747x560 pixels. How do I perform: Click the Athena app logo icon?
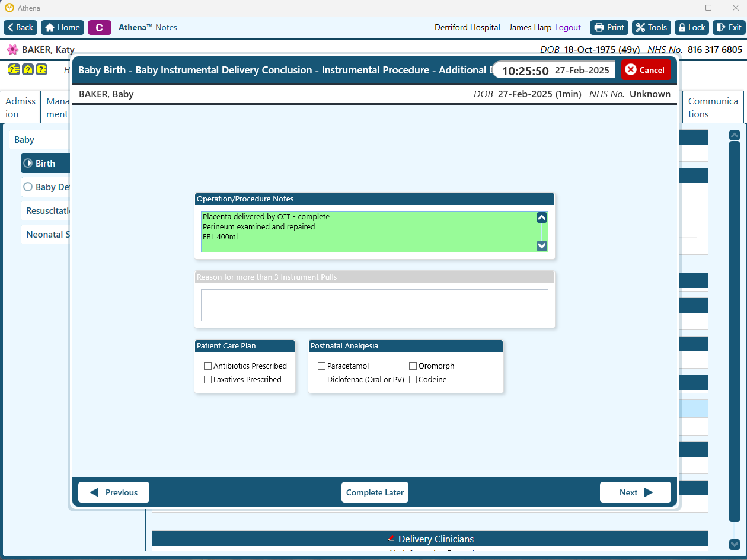pos(9,8)
